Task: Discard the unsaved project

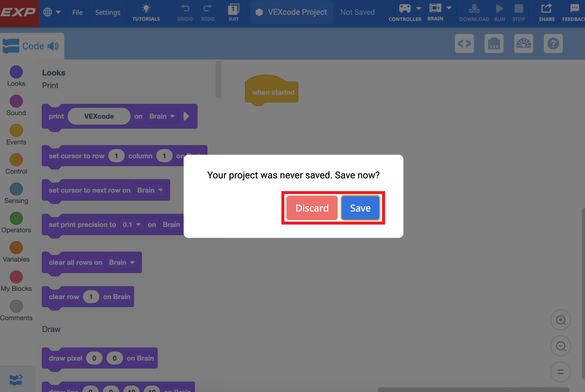Action: [311, 208]
